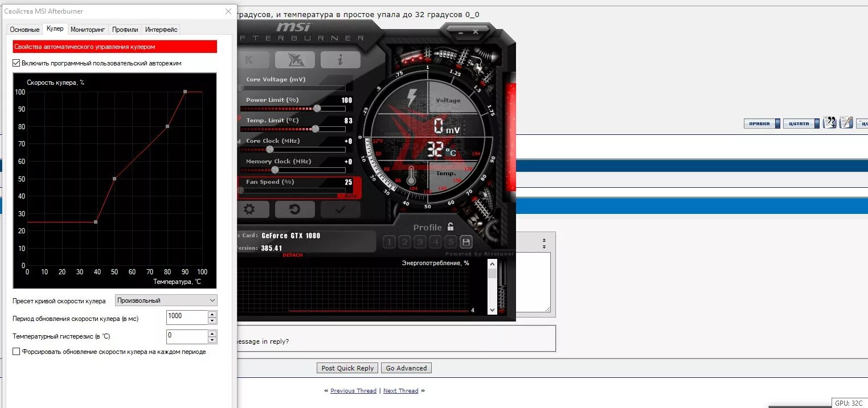Click the driver version 385.41 text
Viewport: 868px width, 408px height.
272,248
